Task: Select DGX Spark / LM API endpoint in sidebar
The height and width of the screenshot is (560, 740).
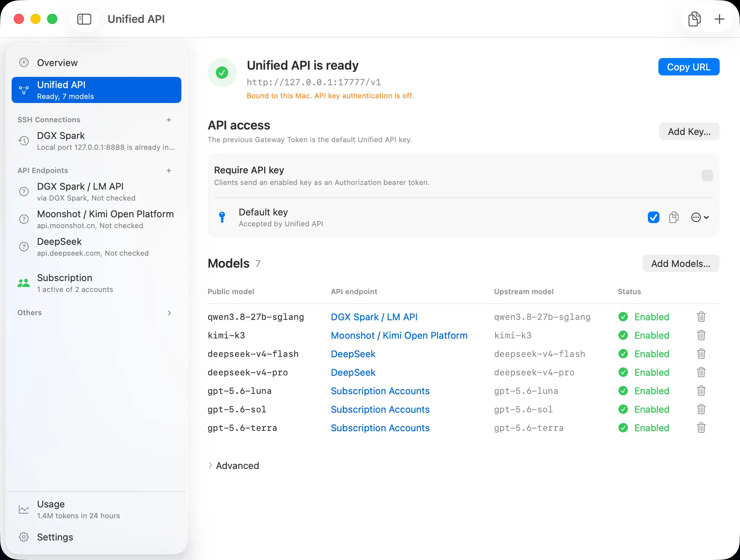Action: click(x=96, y=192)
